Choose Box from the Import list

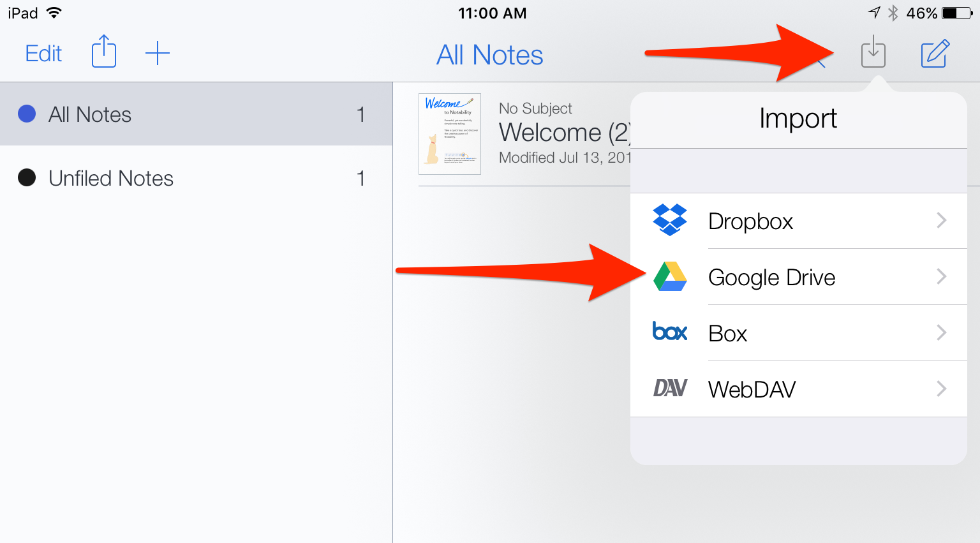pyautogui.click(x=727, y=332)
